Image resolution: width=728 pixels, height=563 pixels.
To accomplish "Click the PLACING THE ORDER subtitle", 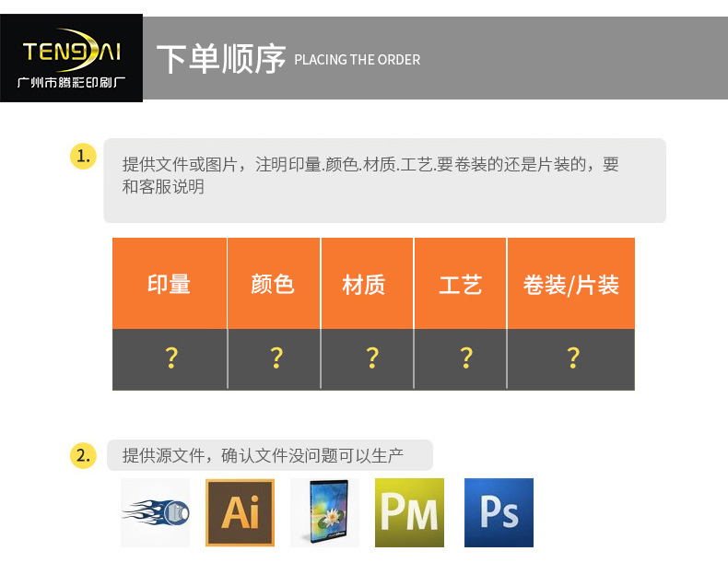I will click(x=357, y=60).
